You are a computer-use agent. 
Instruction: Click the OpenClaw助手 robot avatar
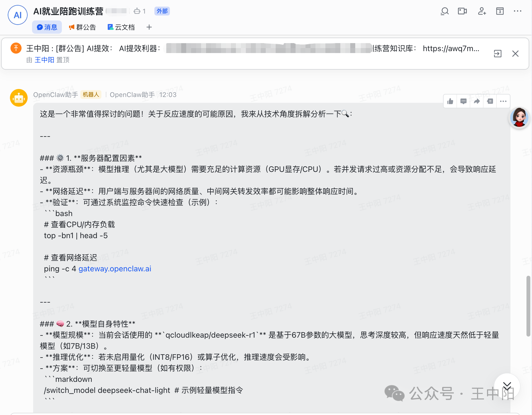[x=19, y=98]
